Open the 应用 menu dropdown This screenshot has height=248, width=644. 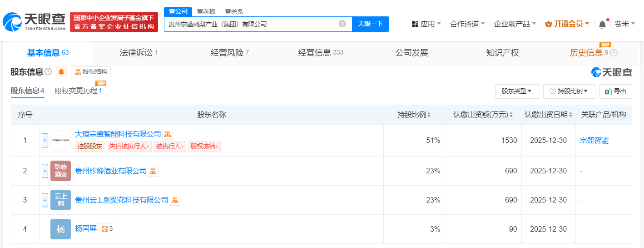tap(426, 24)
